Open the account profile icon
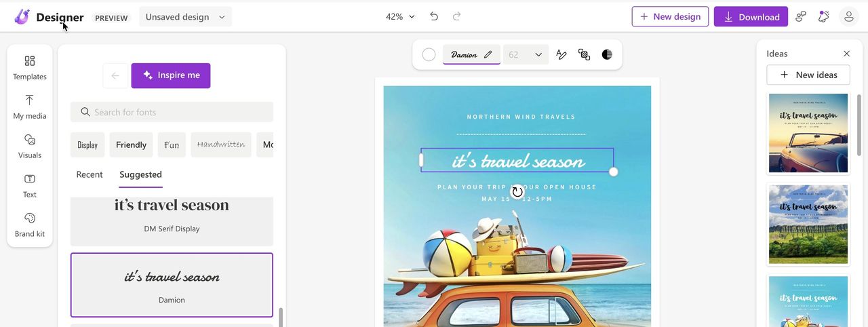 click(x=848, y=16)
